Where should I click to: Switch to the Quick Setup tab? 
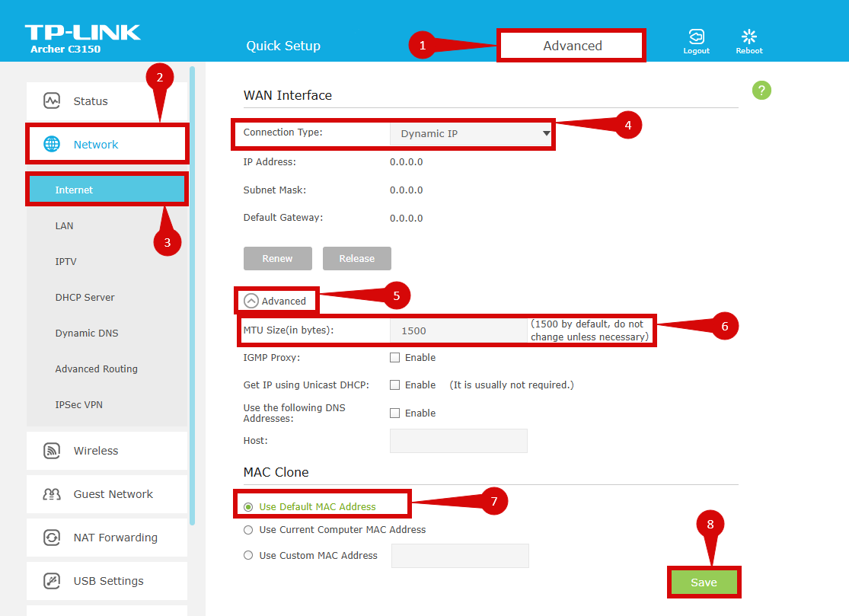[x=283, y=46]
